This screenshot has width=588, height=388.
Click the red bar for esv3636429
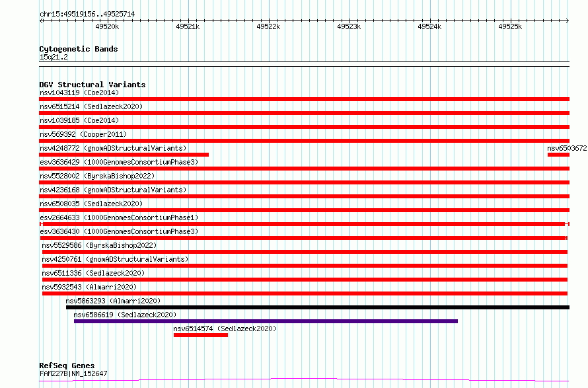click(304, 169)
